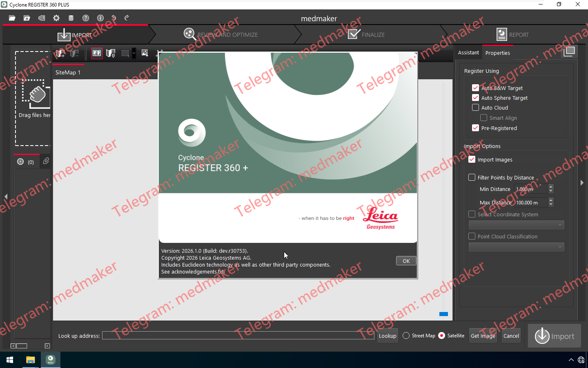The width and height of the screenshot is (588, 368).
Task: Click the undo arrow icon
Action: [114, 18]
